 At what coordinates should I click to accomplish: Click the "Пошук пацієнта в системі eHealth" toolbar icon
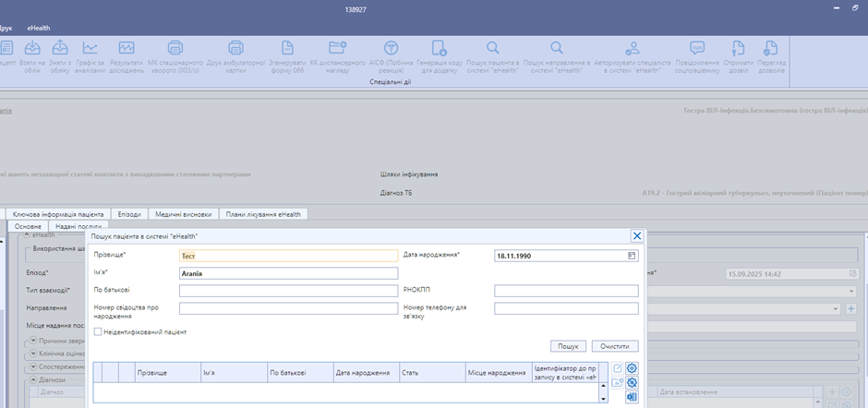point(493,49)
